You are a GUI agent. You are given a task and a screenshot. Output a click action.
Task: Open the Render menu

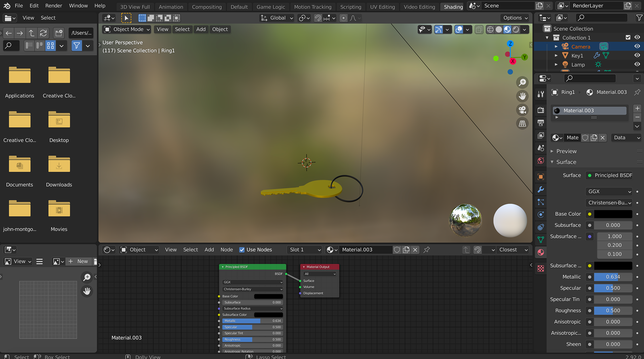coord(54,6)
